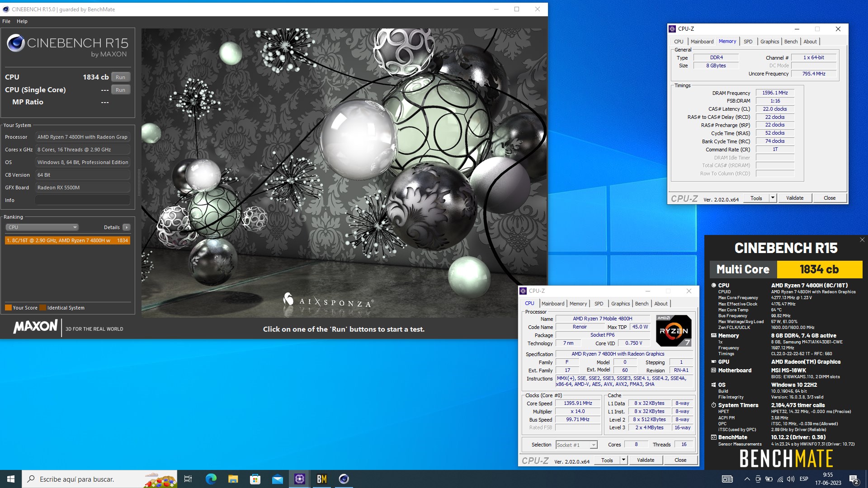Click the CPU-Z title icon in CPU window
The image size is (868, 488).
[x=523, y=291]
